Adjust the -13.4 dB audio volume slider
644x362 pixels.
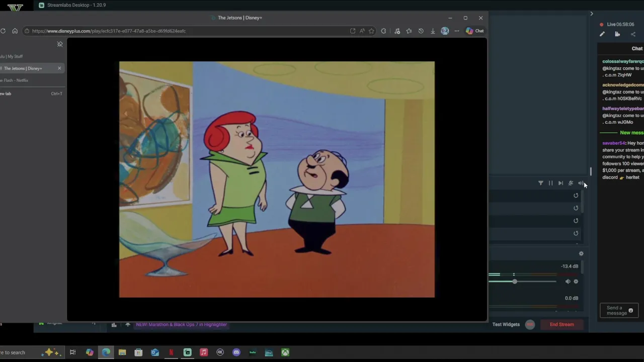click(x=515, y=282)
